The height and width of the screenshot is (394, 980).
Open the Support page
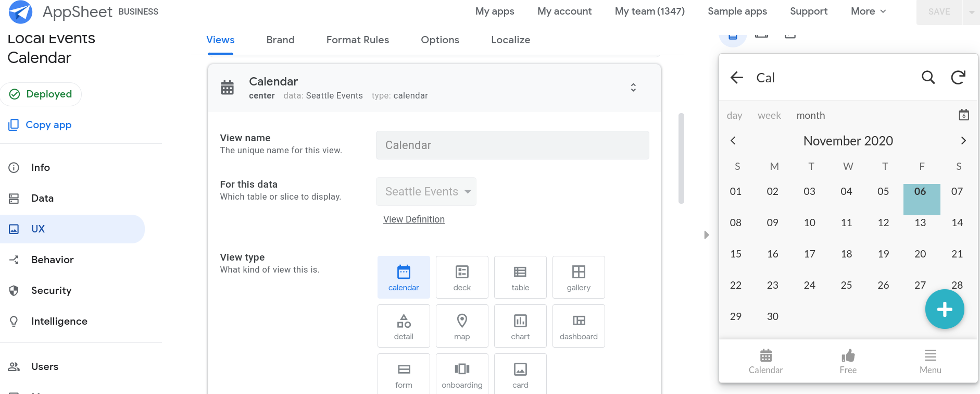tap(809, 11)
